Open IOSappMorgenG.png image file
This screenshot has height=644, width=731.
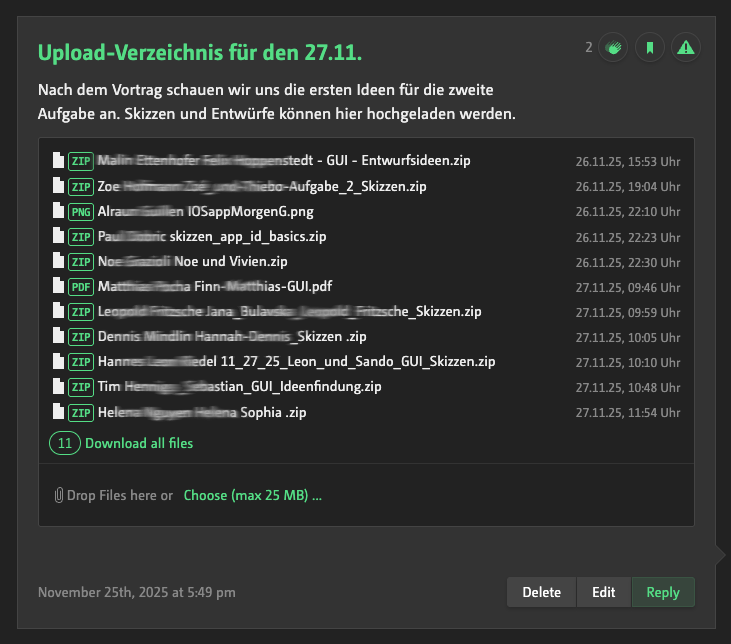(x=206, y=212)
